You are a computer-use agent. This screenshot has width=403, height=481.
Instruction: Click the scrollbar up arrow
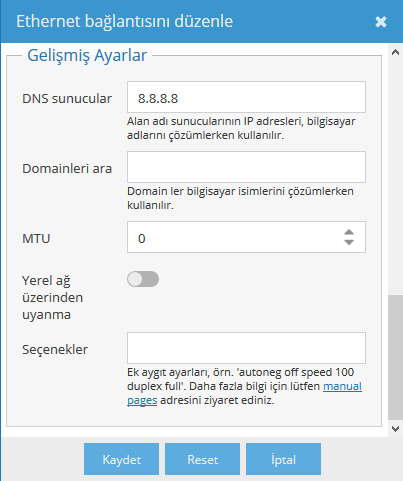[x=395, y=52]
